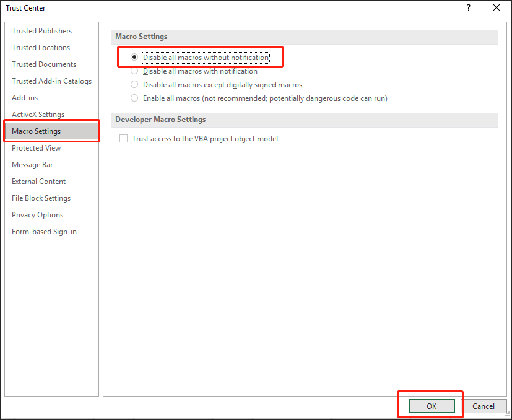
Task: Select disable all macros without notification
Action: pos(134,58)
